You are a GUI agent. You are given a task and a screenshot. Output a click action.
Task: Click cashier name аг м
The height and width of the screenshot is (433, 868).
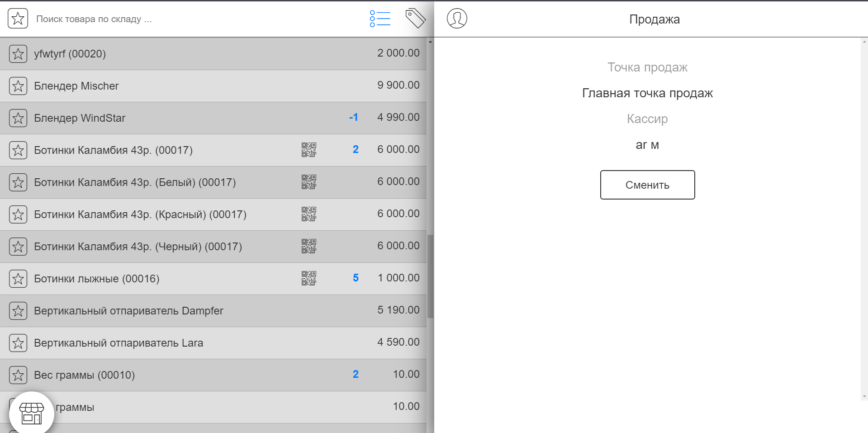647,145
